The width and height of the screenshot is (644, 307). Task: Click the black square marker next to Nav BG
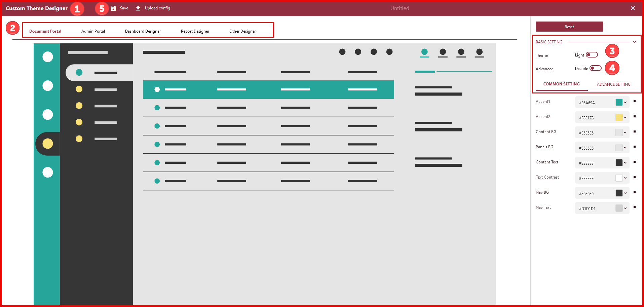(x=635, y=192)
